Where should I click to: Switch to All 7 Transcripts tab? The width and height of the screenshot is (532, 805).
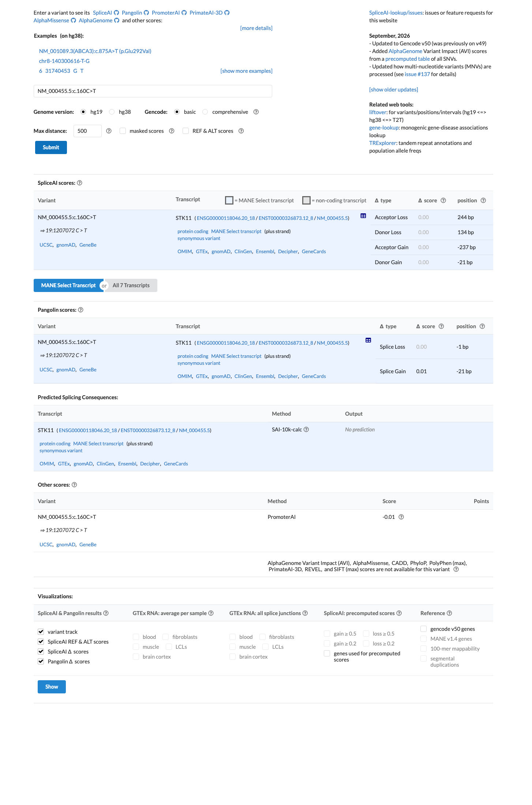click(131, 285)
